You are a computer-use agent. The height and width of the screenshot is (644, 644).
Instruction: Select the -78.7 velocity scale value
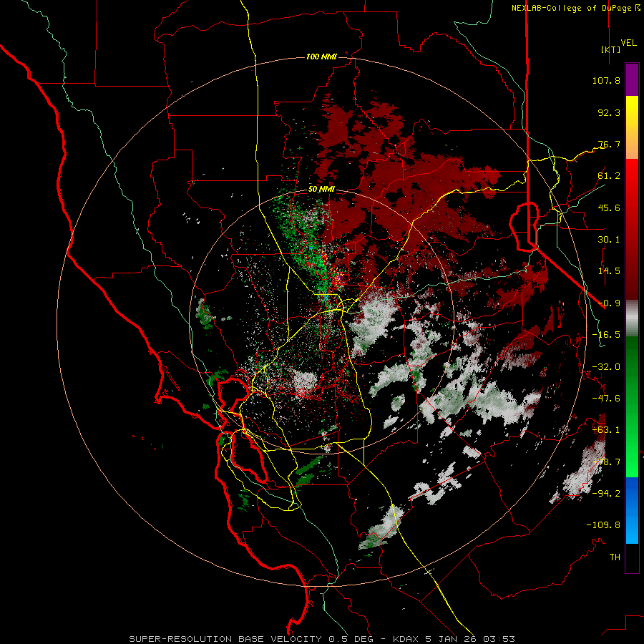pos(606,462)
